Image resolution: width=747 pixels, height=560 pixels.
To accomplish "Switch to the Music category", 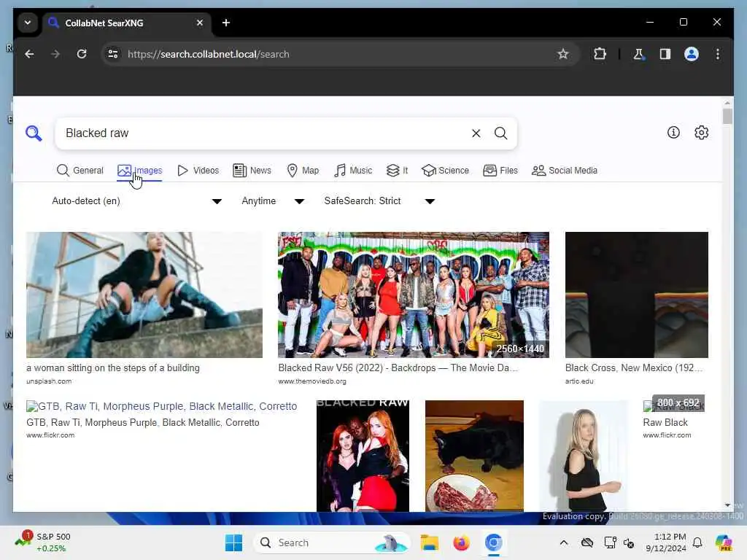I will click(353, 171).
